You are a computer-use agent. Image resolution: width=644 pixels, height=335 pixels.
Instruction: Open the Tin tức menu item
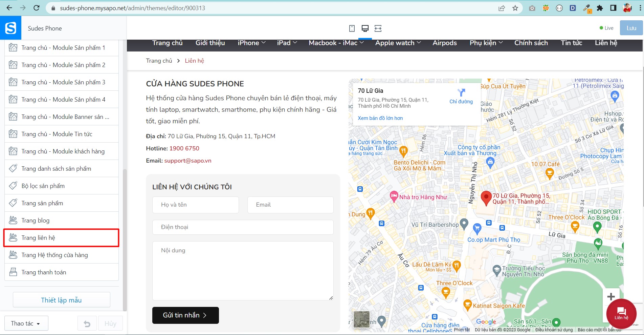[571, 43]
